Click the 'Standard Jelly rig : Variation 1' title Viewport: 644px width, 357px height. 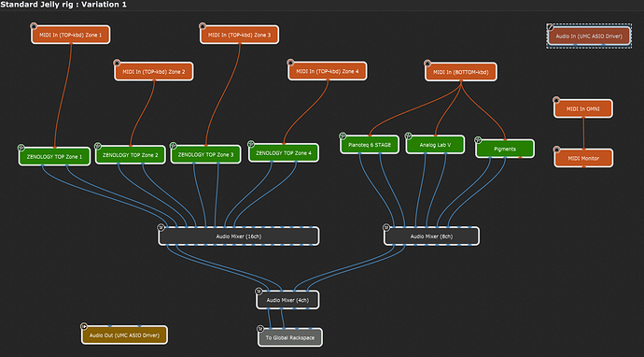point(63,5)
